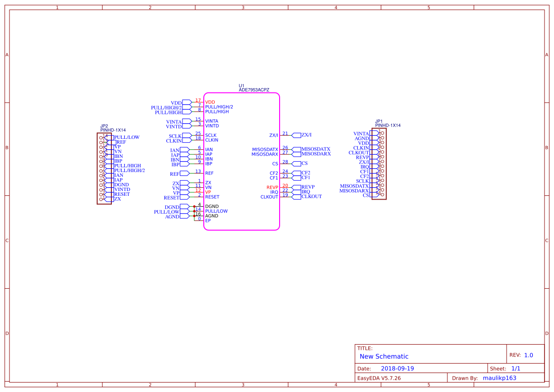Select the junction dot on the DGND wire
The image size is (554, 392).
click(194, 206)
